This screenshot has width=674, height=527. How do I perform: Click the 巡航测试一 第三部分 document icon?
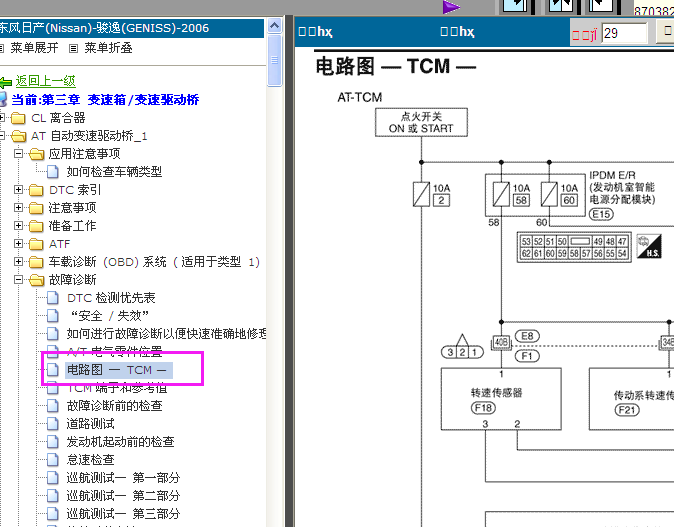click(52, 514)
